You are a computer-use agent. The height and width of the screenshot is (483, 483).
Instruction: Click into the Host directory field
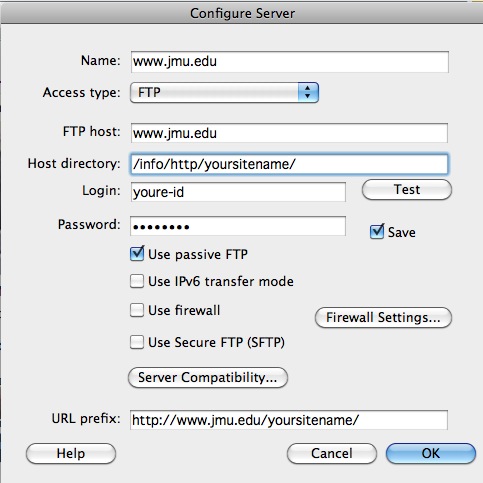[289, 164]
